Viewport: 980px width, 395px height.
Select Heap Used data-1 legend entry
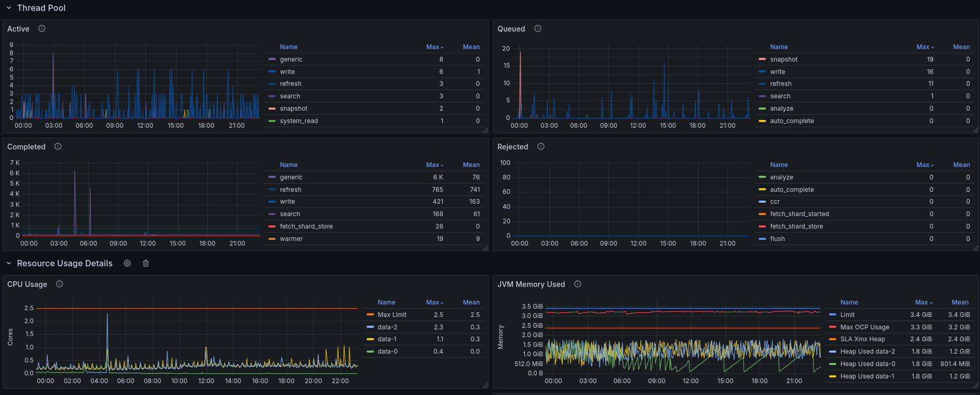(x=867, y=376)
